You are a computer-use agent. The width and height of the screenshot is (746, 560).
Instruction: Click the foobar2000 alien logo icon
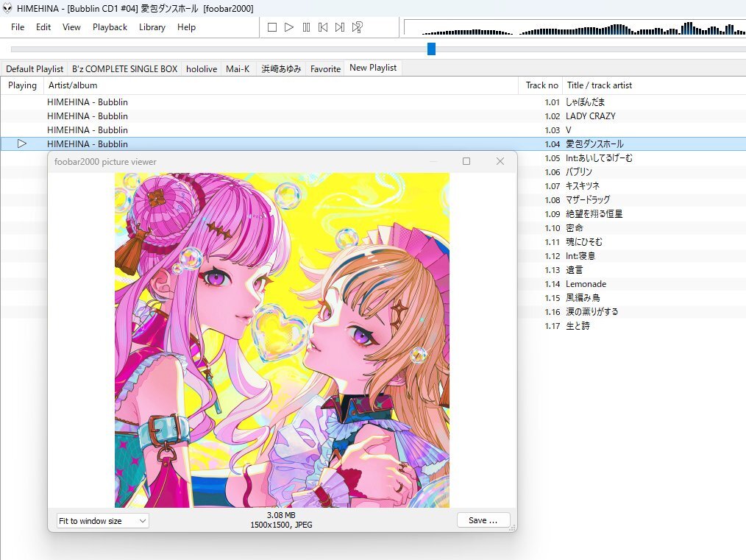(x=7, y=8)
